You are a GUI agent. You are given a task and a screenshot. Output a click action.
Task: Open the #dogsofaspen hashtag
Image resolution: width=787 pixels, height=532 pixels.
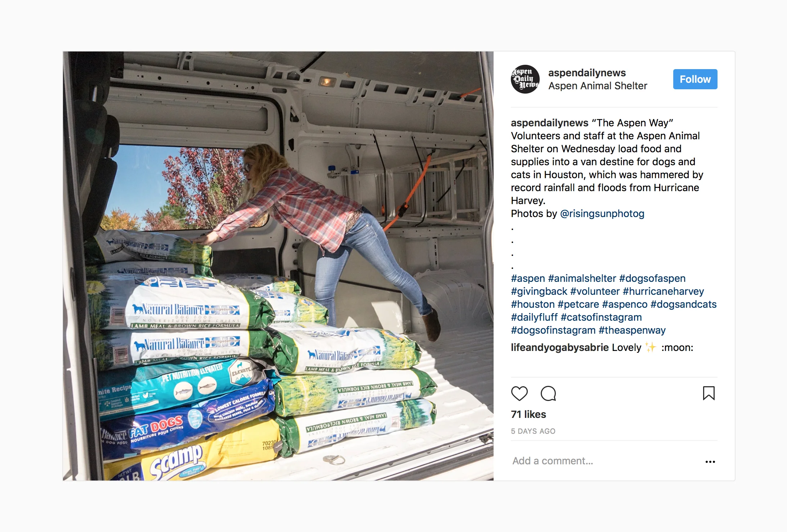click(x=652, y=279)
